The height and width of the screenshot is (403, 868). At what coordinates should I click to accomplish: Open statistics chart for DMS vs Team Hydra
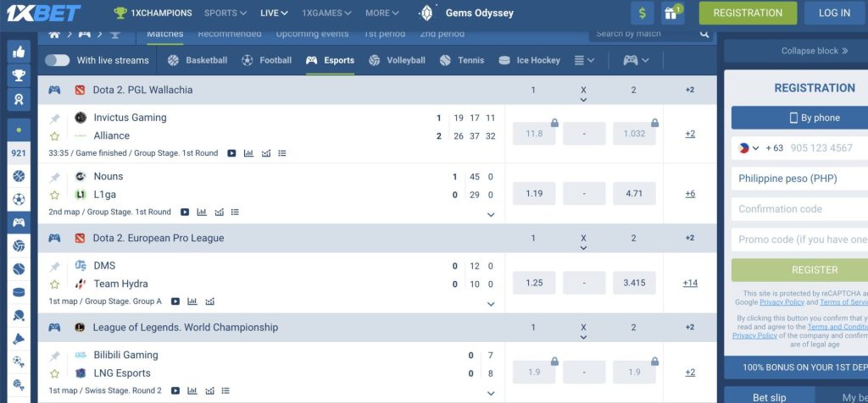[x=192, y=301]
